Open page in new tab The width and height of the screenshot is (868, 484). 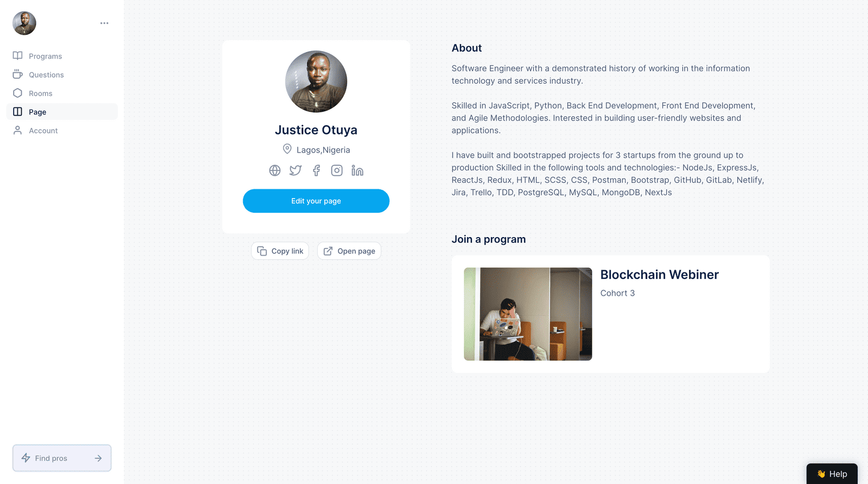pyautogui.click(x=349, y=251)
